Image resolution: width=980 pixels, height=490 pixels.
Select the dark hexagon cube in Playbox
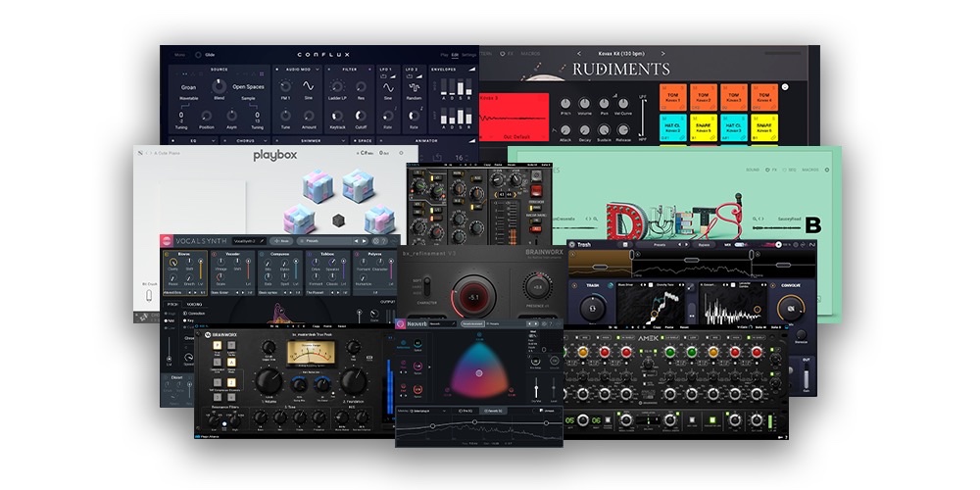pos(338,219)
